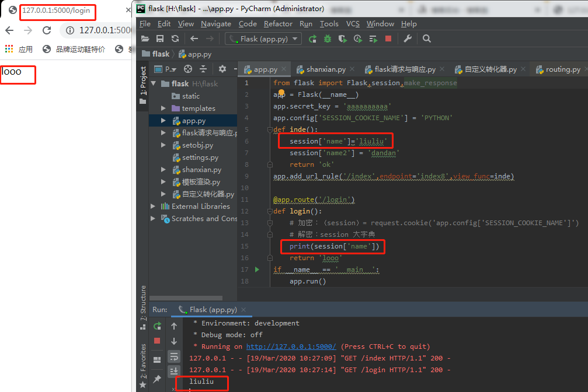Viewport: 588px width, 392px height.
Task: Fold the login function at line 12
Action: tap(270, 211)
